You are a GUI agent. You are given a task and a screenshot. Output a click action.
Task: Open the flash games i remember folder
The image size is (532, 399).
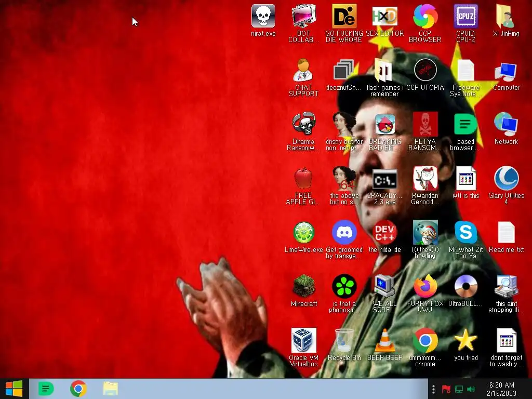click(385, 70)
